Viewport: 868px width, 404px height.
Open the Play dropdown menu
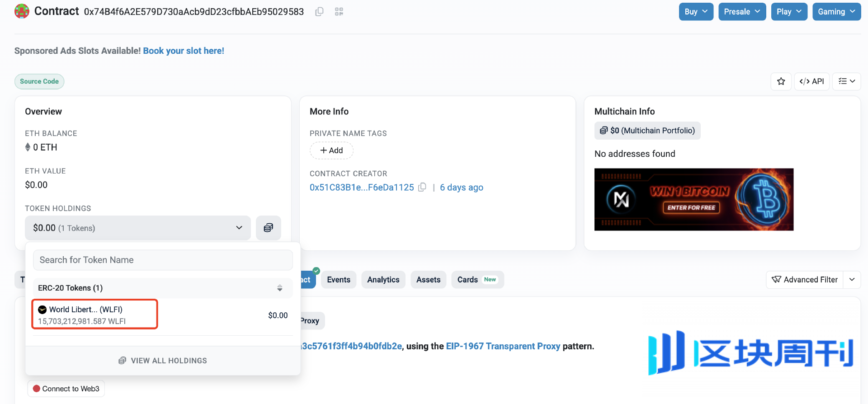coord(789,12)
